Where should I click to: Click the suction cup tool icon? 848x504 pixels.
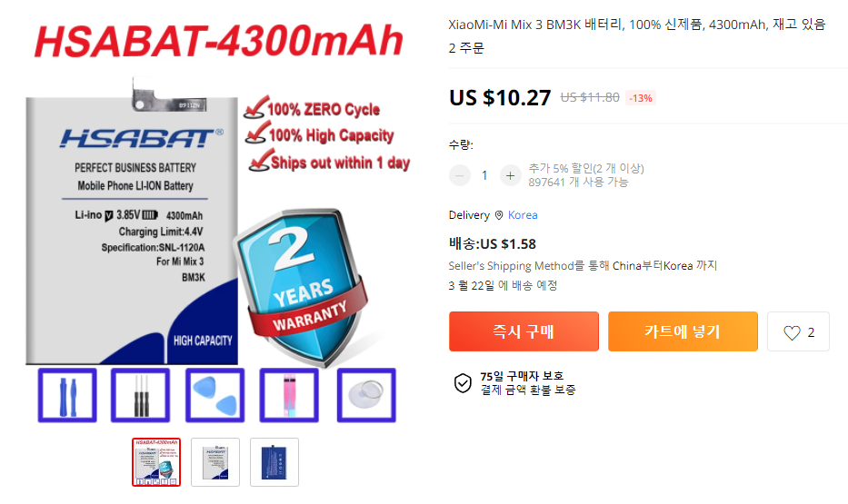pyautogui.click(x=366, y=395)
